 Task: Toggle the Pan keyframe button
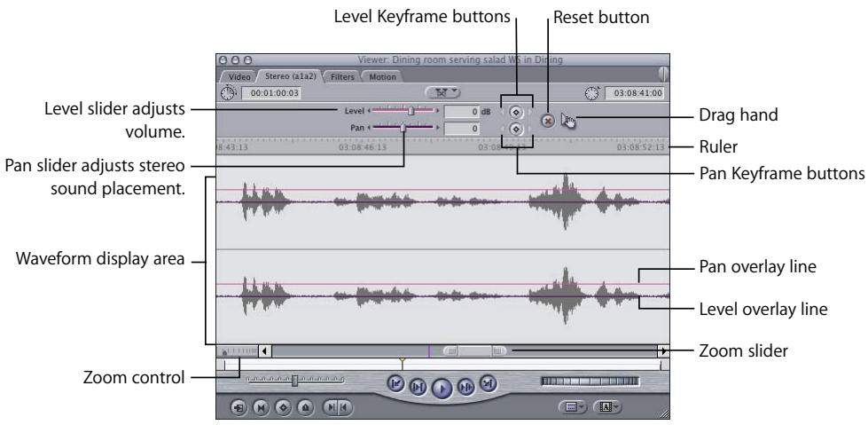coord(516,130)
